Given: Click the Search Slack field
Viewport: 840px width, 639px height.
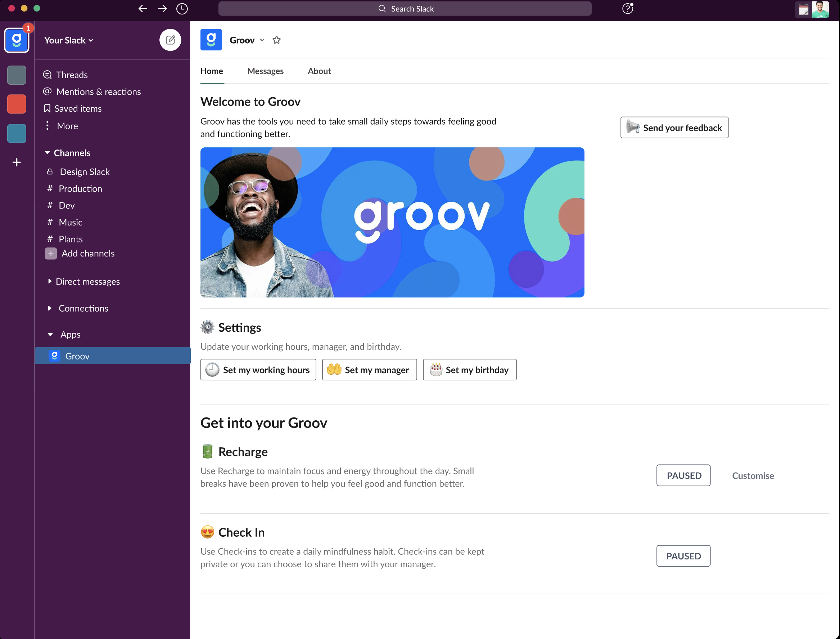Looking at the screenshot, I should (x=405, y=8).
